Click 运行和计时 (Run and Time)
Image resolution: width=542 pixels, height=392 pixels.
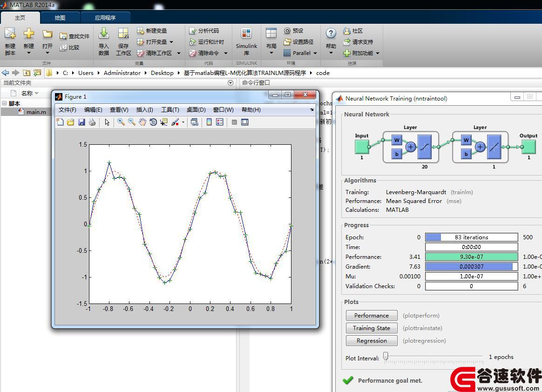tap(207, 42)
